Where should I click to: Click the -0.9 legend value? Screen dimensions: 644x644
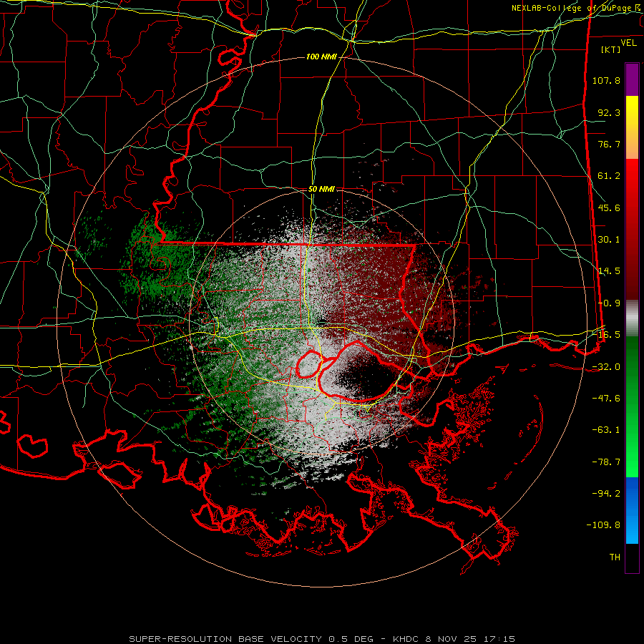click(x=609, y=303)
